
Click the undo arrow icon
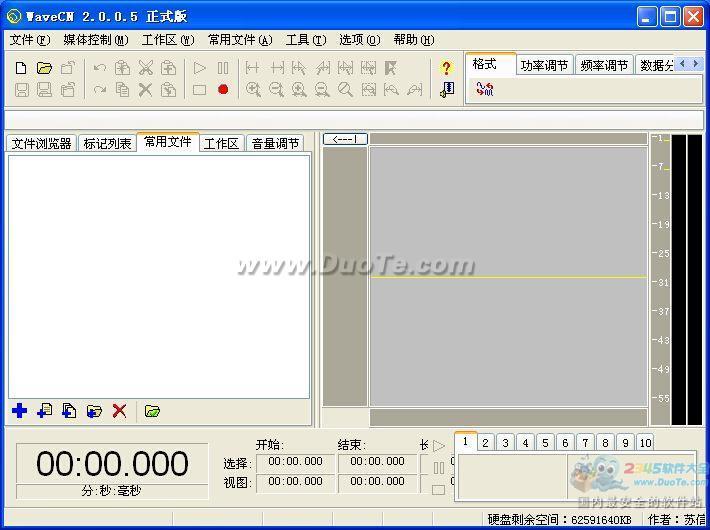coord(100,68)
